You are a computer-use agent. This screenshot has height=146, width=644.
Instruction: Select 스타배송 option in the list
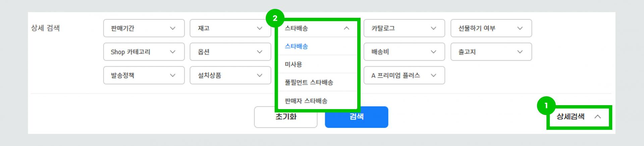pos(297,46)
